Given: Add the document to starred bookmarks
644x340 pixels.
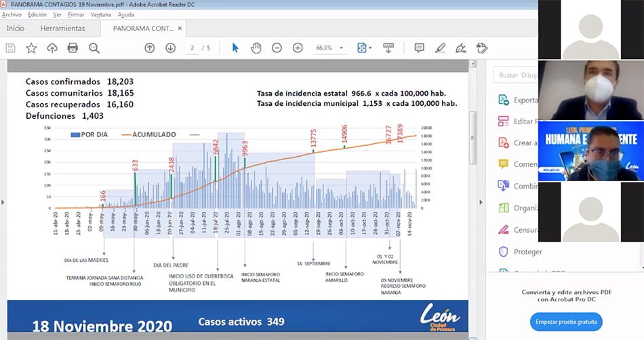Looking at the screenshot, I should click(31, 48).
